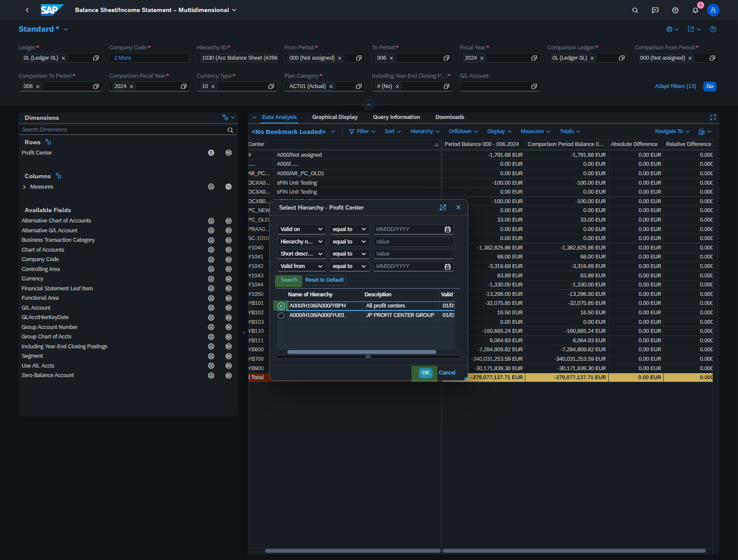The image size is (738, 560).
Task: Click the hierarchy dialog splitter grip handle
Action: point(368,356)
